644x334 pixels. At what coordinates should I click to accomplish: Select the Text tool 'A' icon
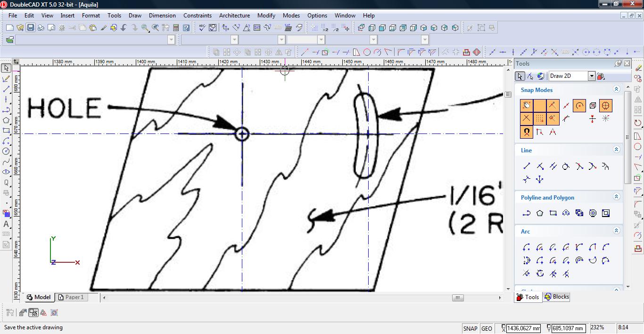click(6, 224)
